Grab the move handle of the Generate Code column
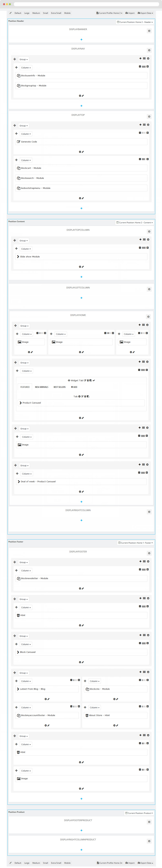This screenshot has height=868, width=162. [16, 134]
